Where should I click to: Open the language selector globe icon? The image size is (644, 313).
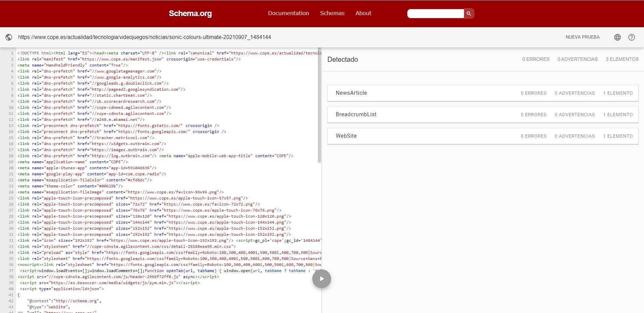(x=617, y=37)
